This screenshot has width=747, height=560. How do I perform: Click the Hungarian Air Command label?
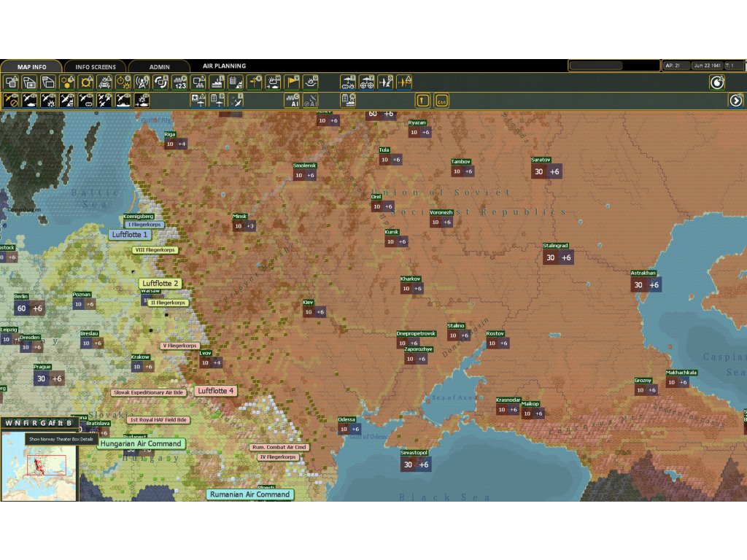pyautogui.click(x=140, y=443)
